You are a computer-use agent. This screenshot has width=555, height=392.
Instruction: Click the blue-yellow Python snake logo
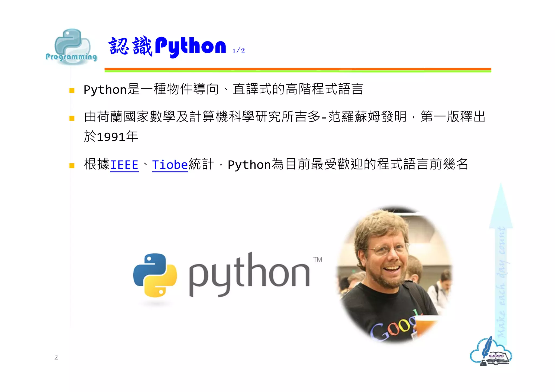tap(155, 275)
